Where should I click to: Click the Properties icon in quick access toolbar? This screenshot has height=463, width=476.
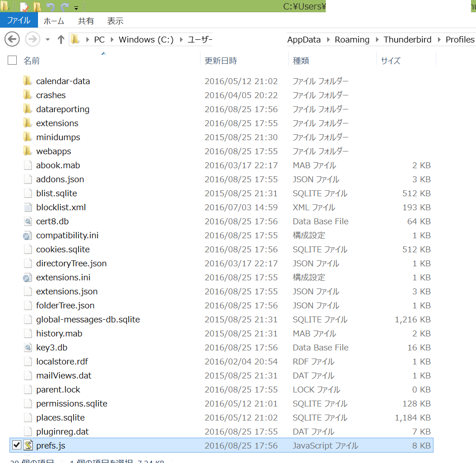pos(24,7)
